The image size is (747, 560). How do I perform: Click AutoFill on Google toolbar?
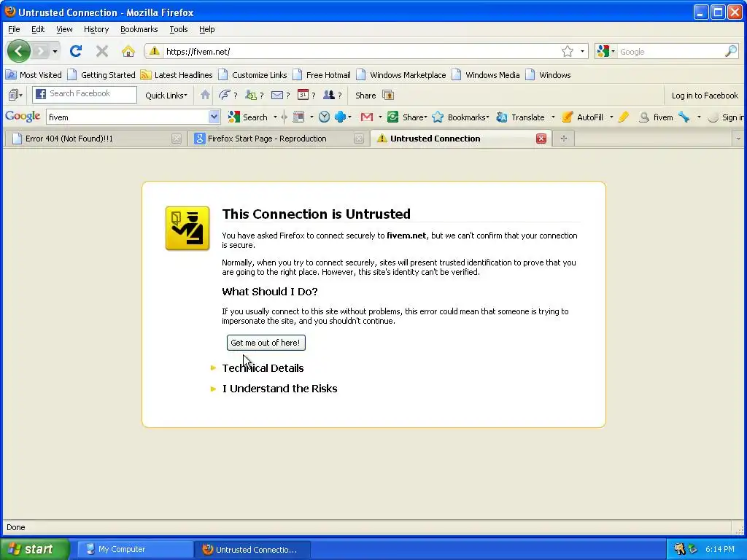[x=582, y=117]
